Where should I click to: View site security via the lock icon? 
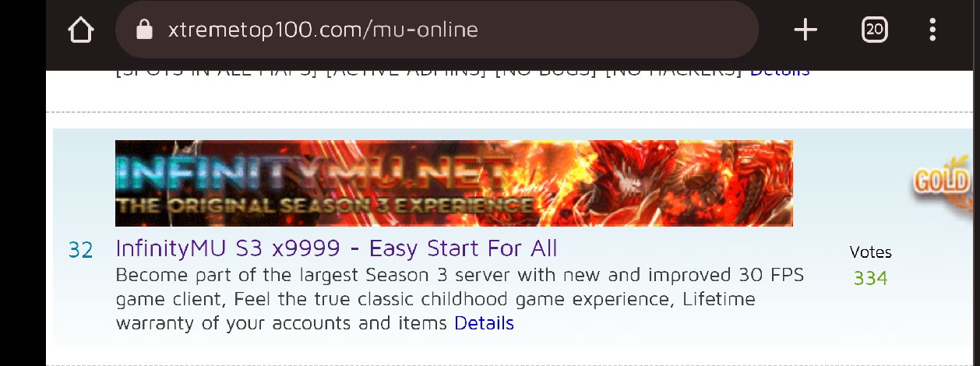pos(144,30)
